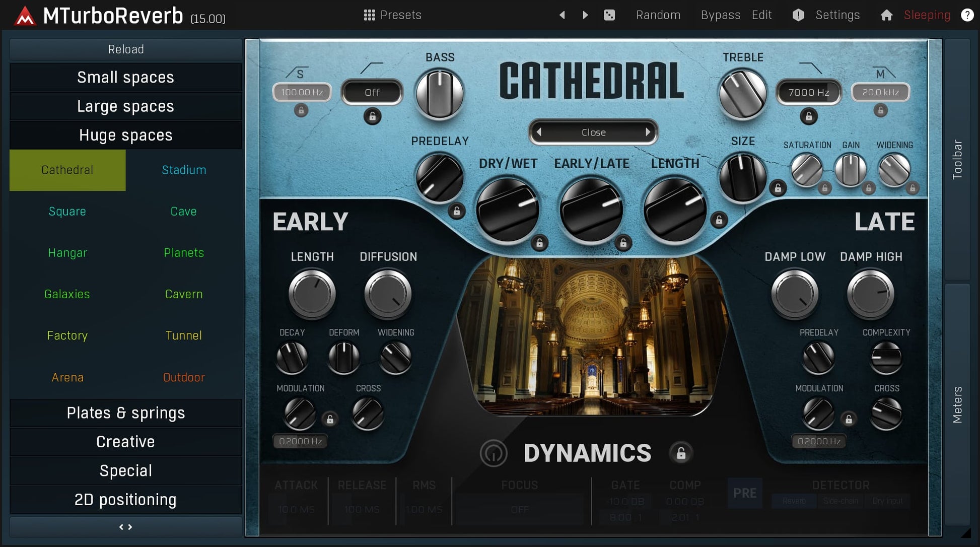This screenshot has width=980, height=547.
Task: Click the exclamation warning icon in toolbar
Action: click(x=797, y=15)
